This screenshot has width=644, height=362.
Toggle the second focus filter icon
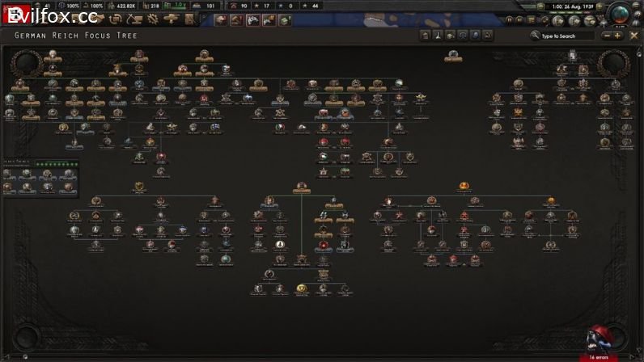[x=437, y=36]
